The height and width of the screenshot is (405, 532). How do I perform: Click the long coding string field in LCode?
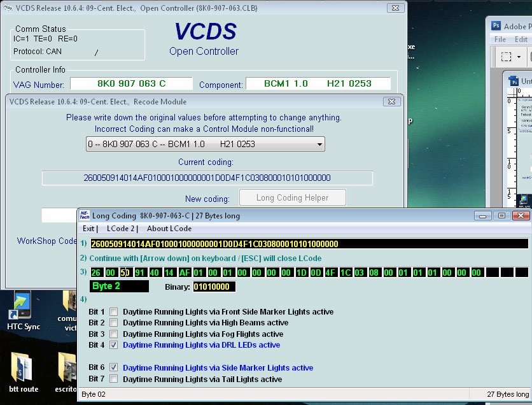point(309,244)
